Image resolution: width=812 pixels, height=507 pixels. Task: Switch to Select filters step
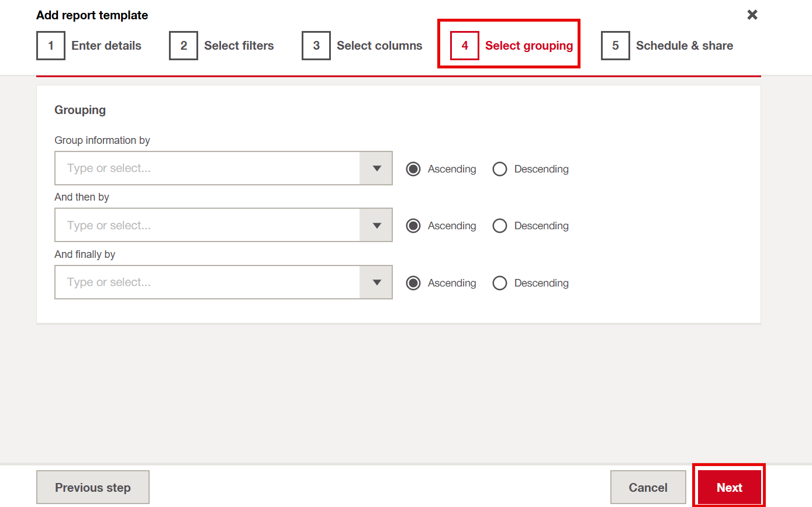[239, 46]
